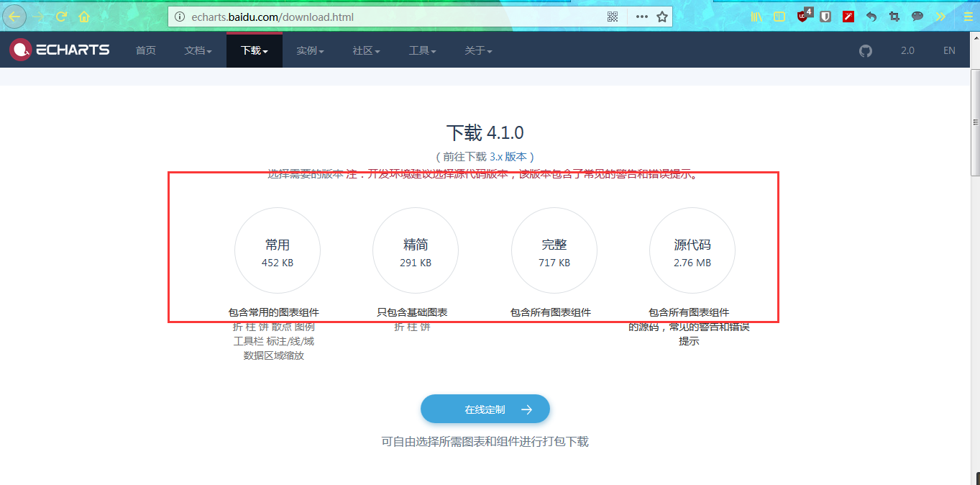Image resolution: width=980 pixels, height=485 pixels.
Task: Open the 3.x 版本 download link
Action: click(508, 156)
